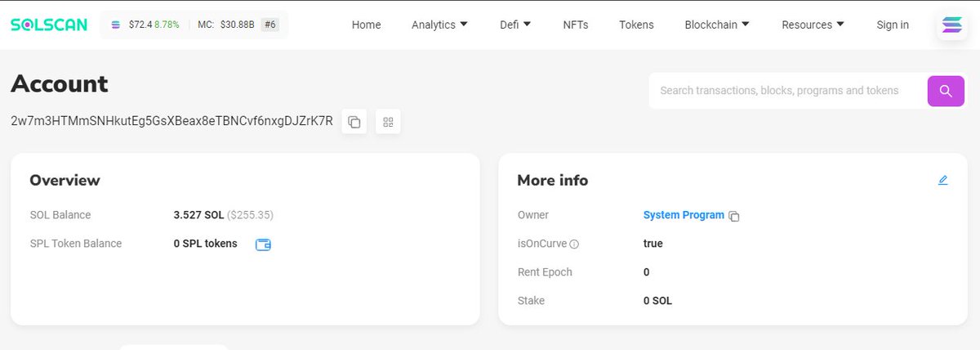
Task: Click the Overview heading
Action: pos(65,180)
